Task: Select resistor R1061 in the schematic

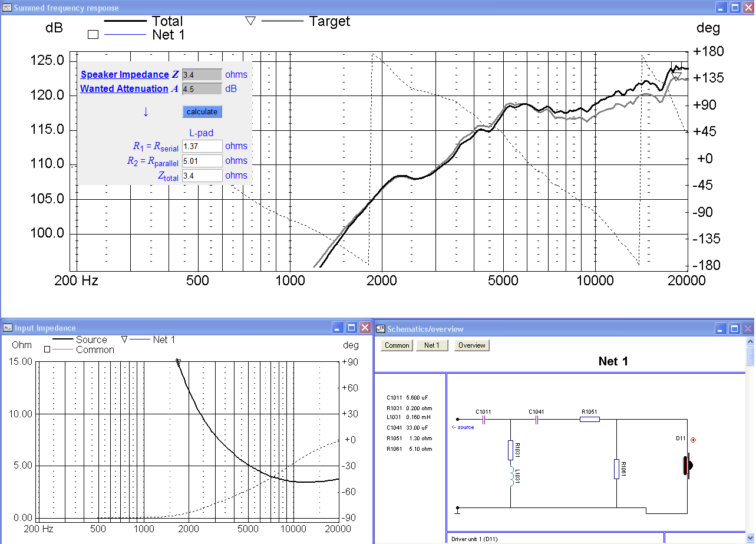Action: [x=616, y=469]
